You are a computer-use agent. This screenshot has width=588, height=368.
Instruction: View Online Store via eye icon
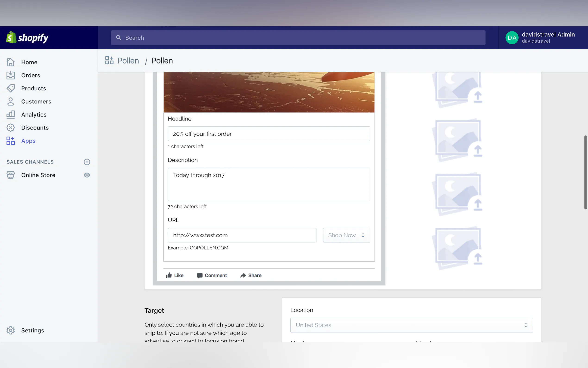[x=87, y=175]
